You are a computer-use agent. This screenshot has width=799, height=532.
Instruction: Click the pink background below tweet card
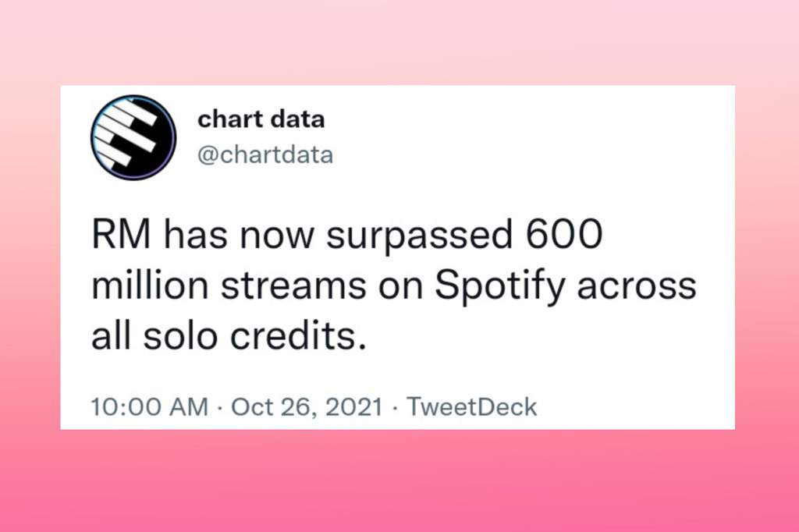point(399,481)
